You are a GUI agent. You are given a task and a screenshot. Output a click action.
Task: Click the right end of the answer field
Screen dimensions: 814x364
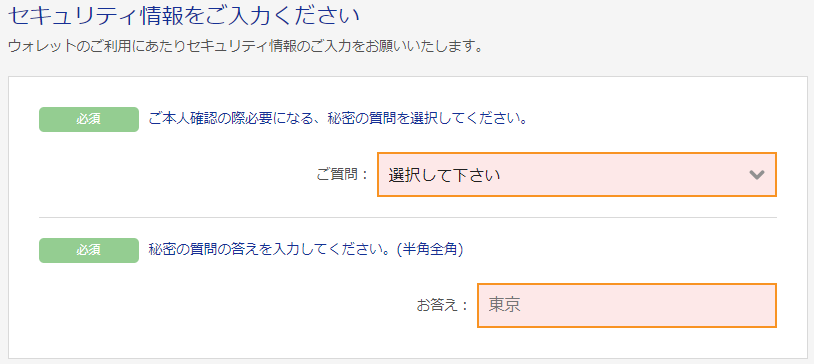[763, 305]
